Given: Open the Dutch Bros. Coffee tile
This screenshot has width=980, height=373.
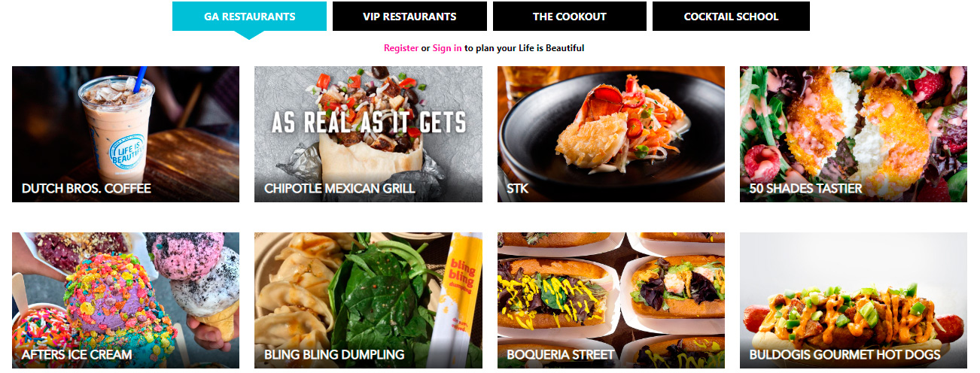Looking at the screenshot, I should coord(126,134).
